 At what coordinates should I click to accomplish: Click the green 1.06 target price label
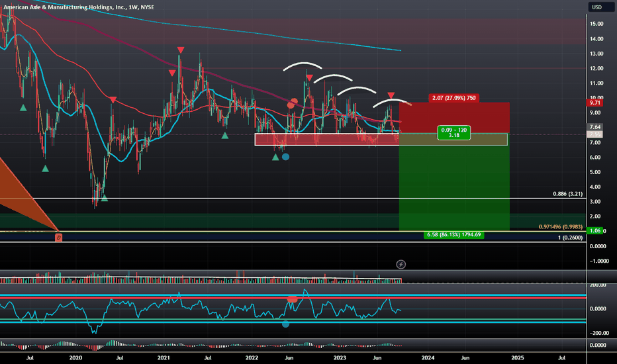pyautogui.click(x=594, y=230)
